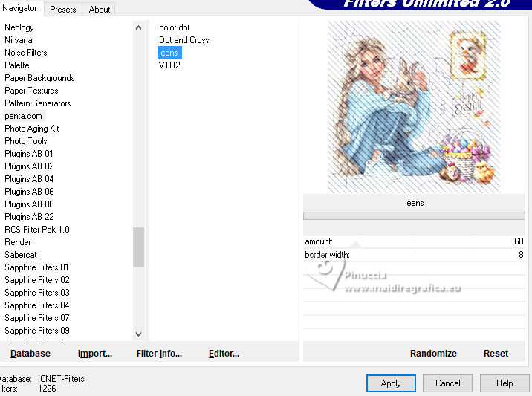Choose the Dot and Cross filter
Image resolution: width=532 pixels, height=396 pixels.
pos(184,40)
